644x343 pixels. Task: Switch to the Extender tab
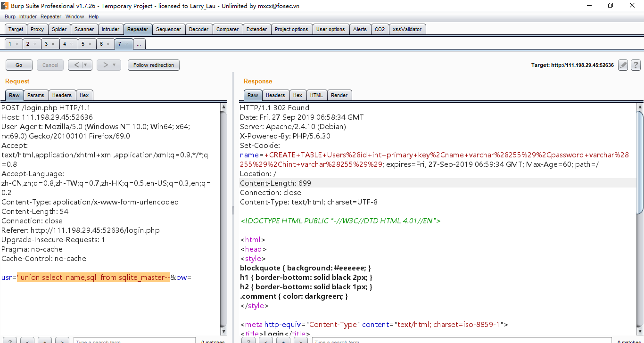(x=257, y=29)
